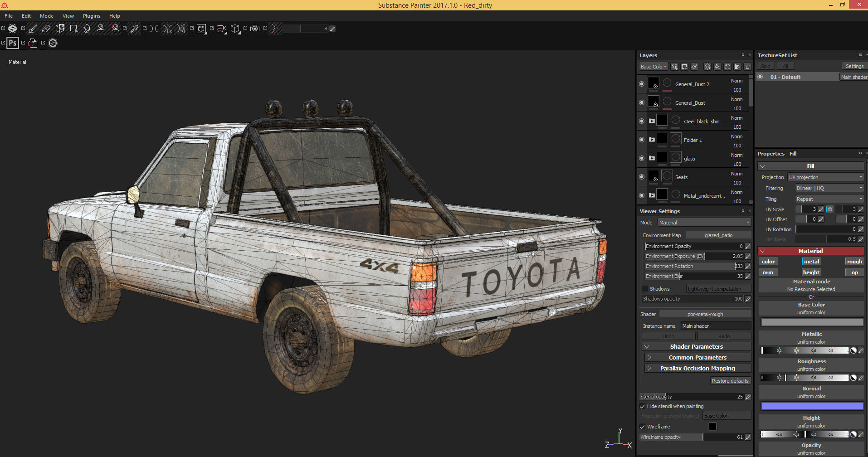Click Restore defaults button
This screenshot has width=868, height=457.
click(x=730, y=381)
